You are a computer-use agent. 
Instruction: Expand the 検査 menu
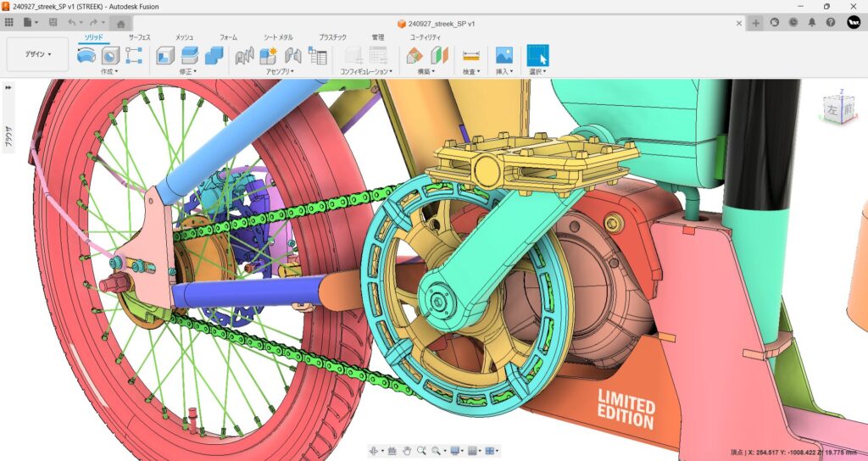471,71
